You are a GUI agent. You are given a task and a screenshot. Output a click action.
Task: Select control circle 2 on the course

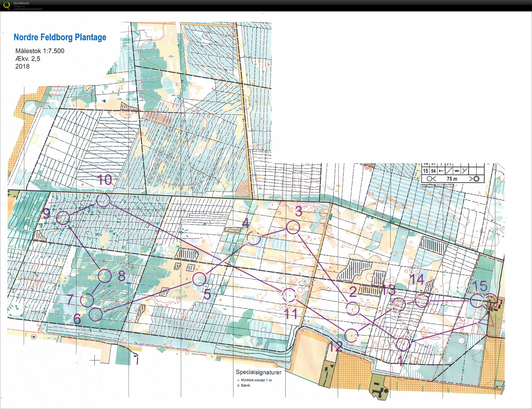tap(352, 308)
